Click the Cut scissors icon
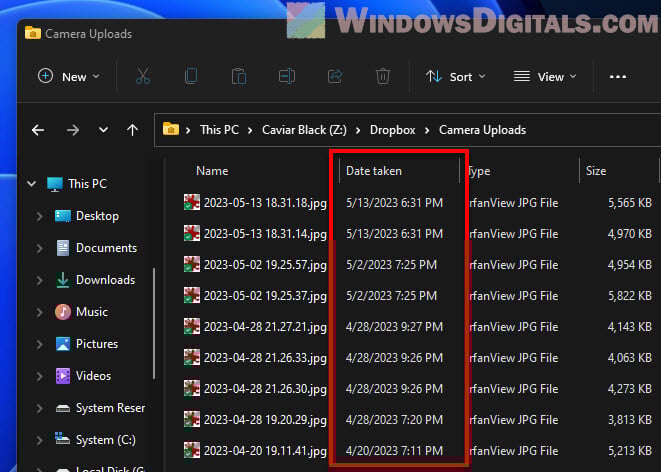 click(143, 76)
